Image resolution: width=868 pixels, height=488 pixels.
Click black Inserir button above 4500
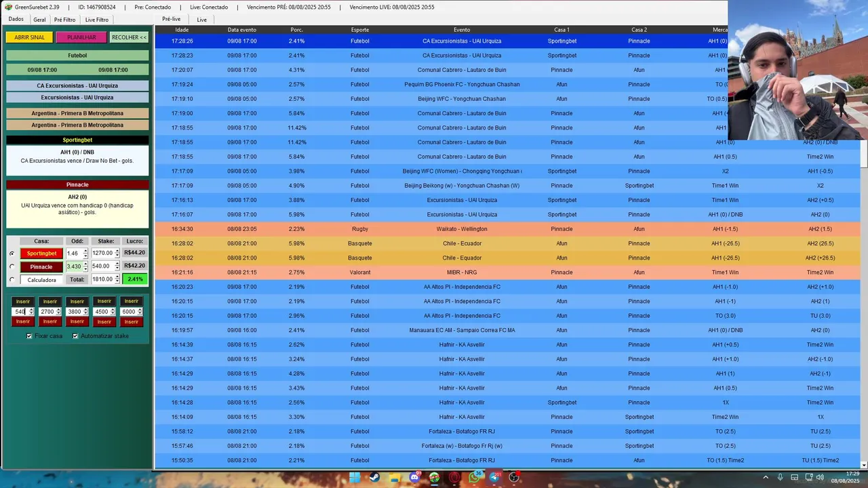(104, 301)
